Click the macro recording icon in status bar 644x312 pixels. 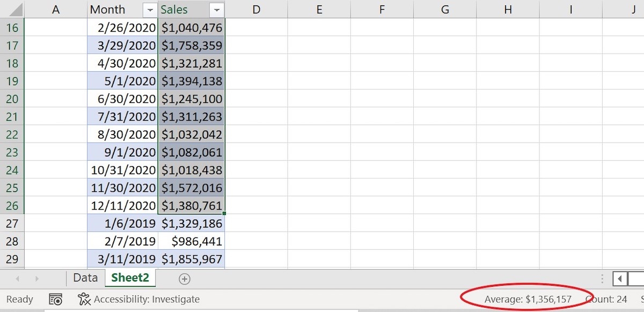tap(55, 299)
